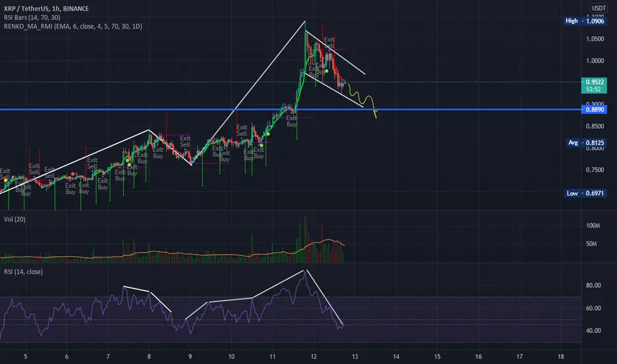
Task: Click date 12 on the time axis
Action: [314, 357]
